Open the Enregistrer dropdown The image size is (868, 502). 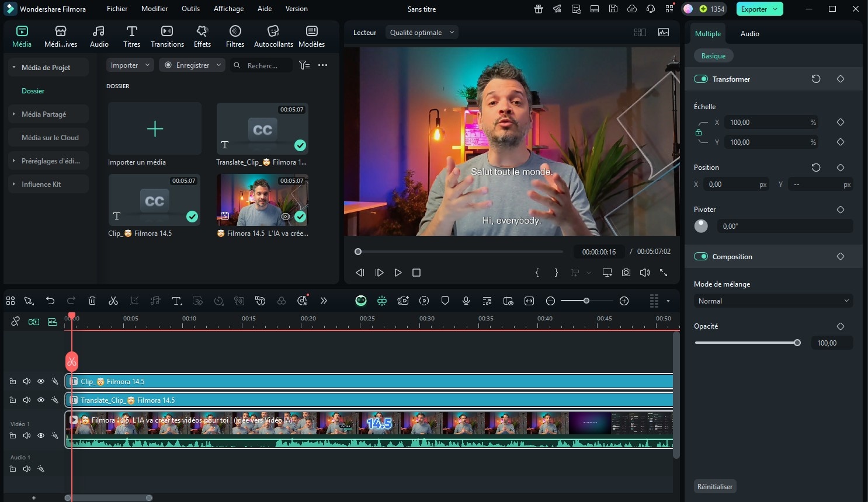tap(192, 65)
